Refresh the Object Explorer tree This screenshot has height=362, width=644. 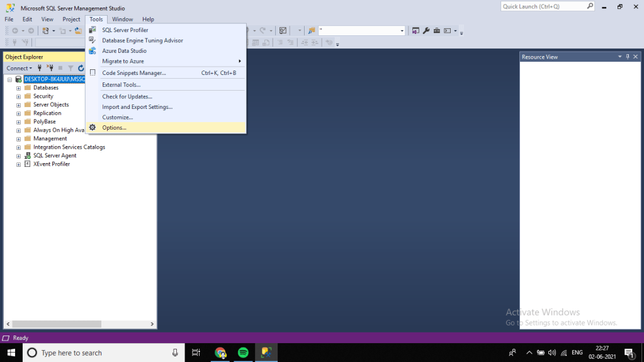pyautogui.click(x=81, y=68)
